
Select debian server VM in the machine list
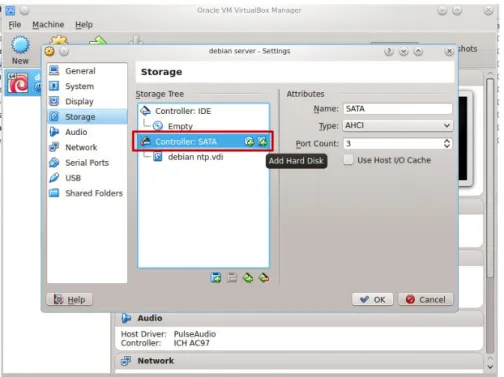[x=23, y=83]
